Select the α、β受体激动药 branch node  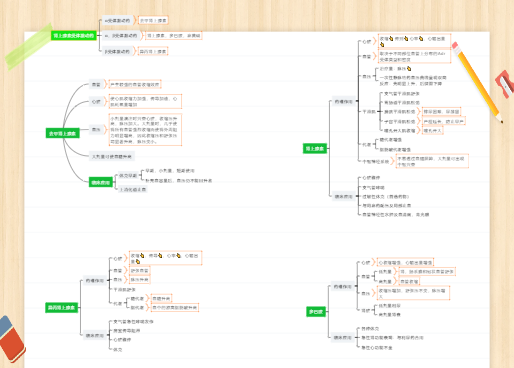tap(121, 35)
